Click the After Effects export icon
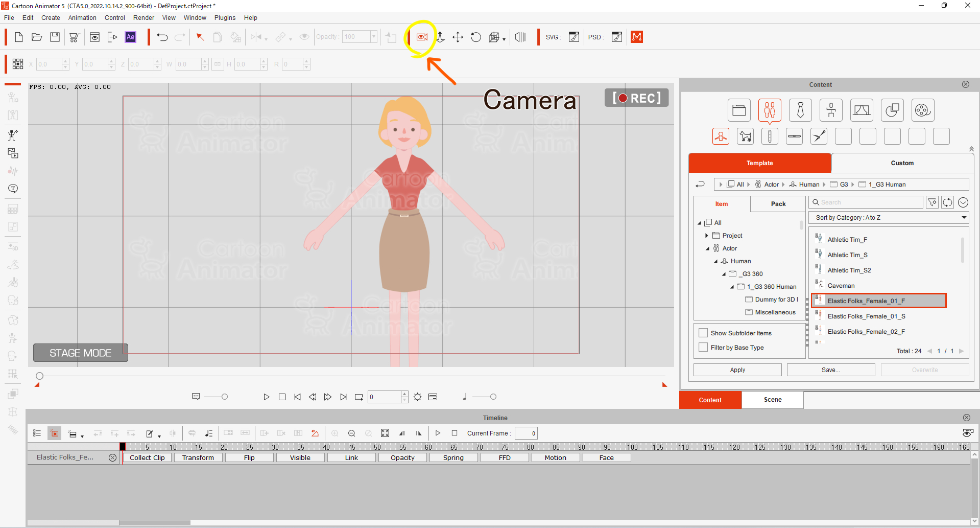The height and width of the screenshot is (528, 980). pos(131,37)
